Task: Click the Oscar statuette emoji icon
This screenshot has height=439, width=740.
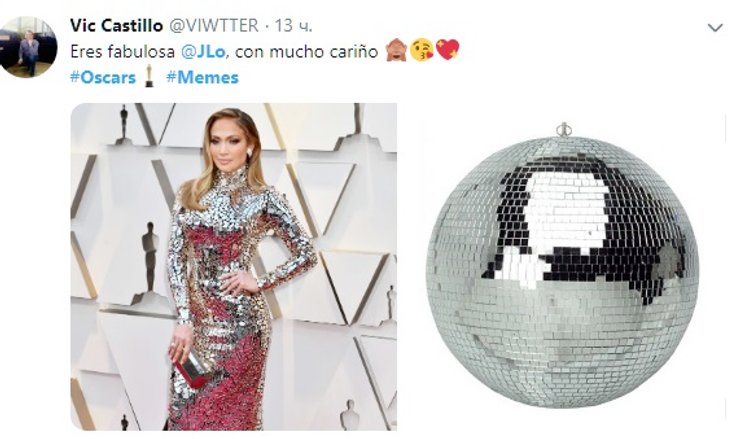Action: tap(150, 76)
